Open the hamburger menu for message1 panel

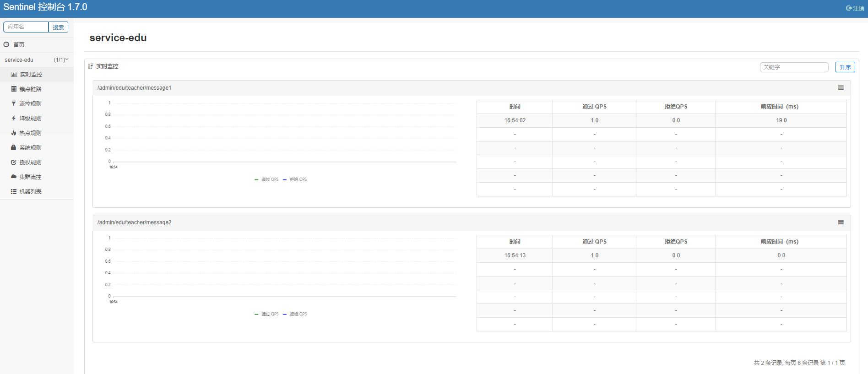click(841, 87)
